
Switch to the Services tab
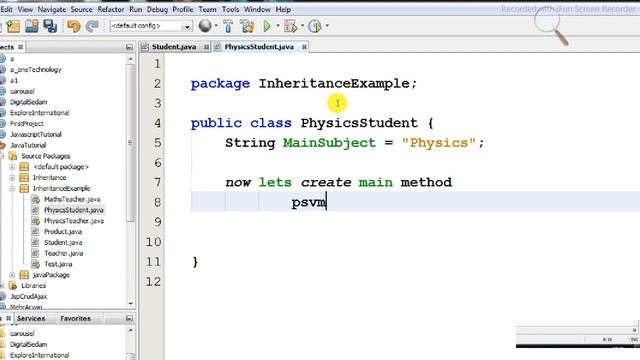(31, 318)
